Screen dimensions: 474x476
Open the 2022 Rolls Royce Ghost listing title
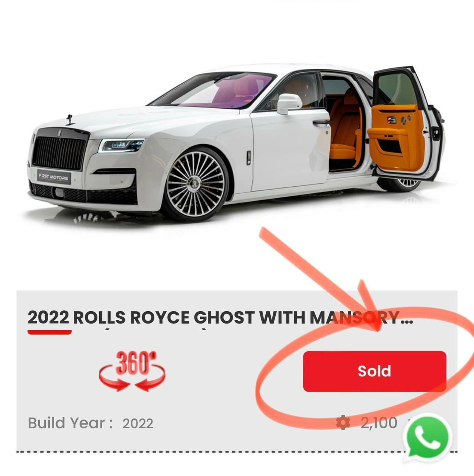tap(220, 318)
